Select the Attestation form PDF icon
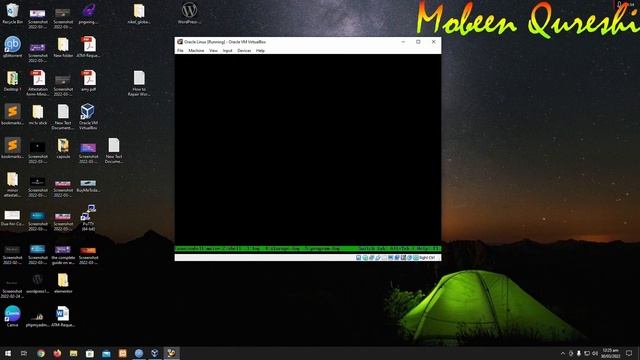Screen dimensions: 640x360 [38, 83]
